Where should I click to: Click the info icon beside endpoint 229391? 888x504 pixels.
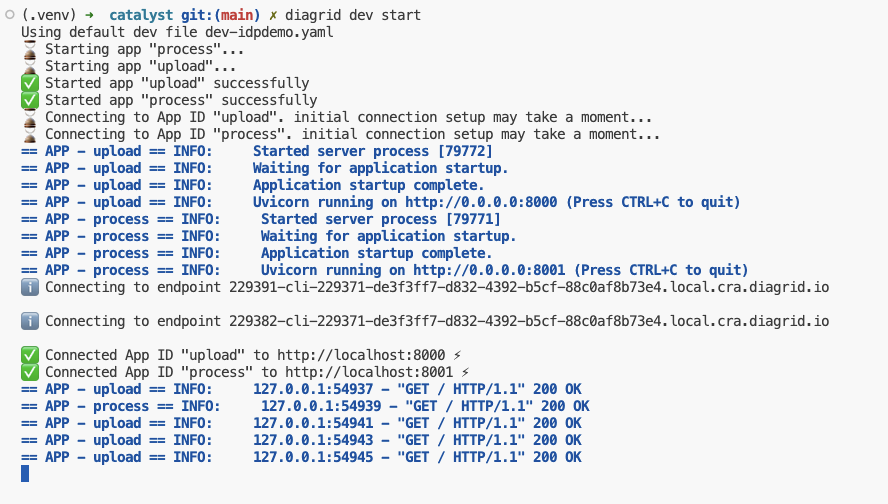29,287
